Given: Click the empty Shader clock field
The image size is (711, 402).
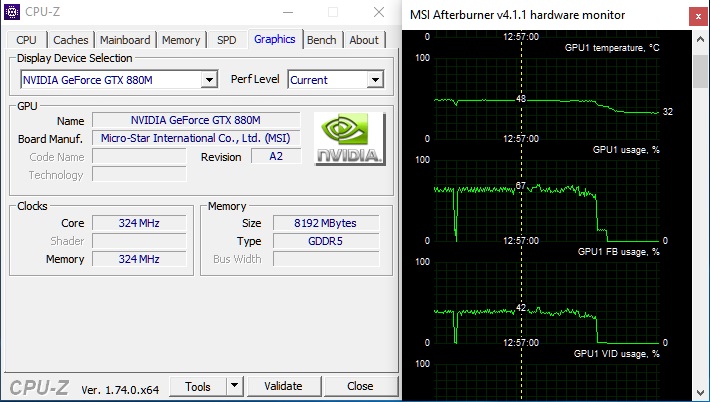Looking at the screenshot, I should (139, 241).
